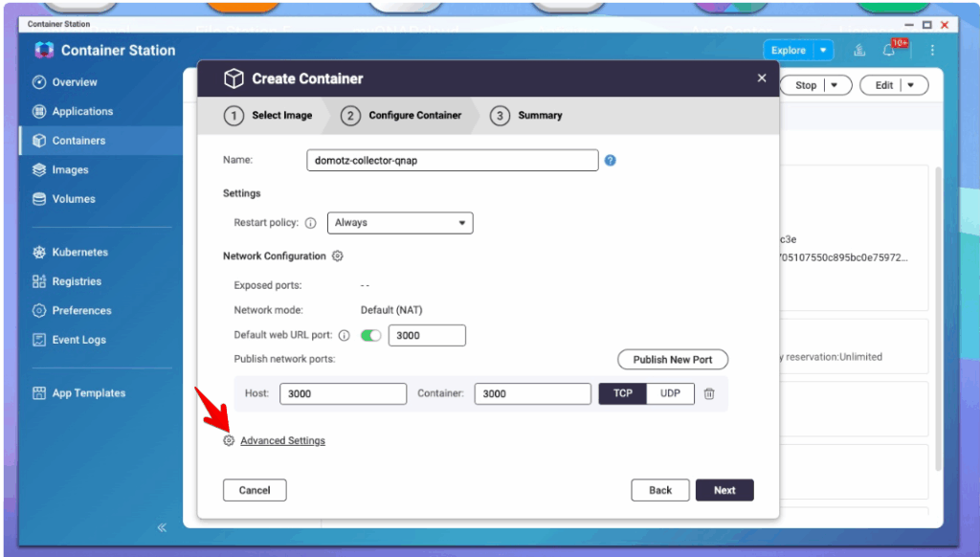The image size is (980, 557).
Task: Expand the Explore dropdown arrow
Action: click(823, 51)
